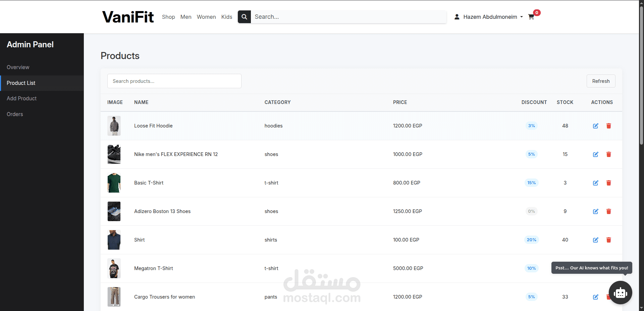Edit the Nike men's FLEX EXPERIENCE product
The height and width of the screenshot is (311, 644).
596,154
